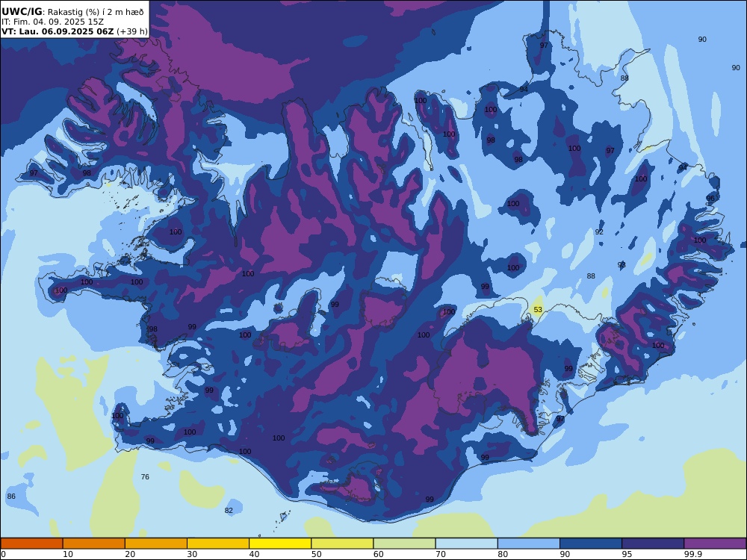The height and width of the screenshot is (560, 747).
Task: Click the 'VT: Lau. 06.09.2025 06Z' valid time
Action: click(58, 31)
